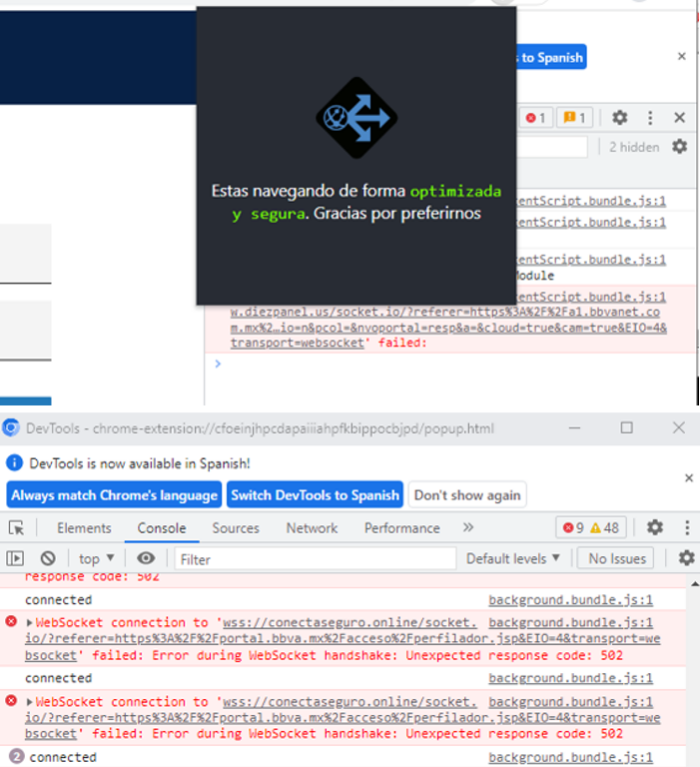
Task: Open background.bundle.js:1 link on second error row
Action: [x=570, y=702]
